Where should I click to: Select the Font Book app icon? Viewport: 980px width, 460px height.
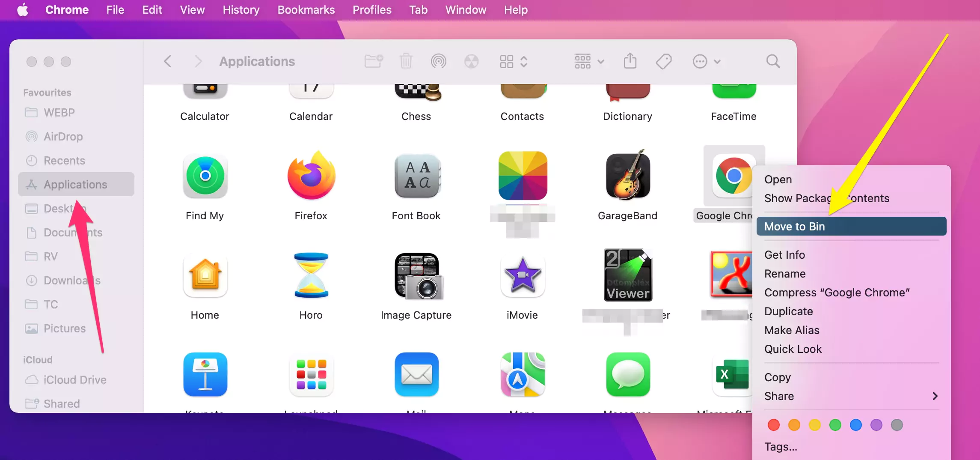[x=417, y=176]
